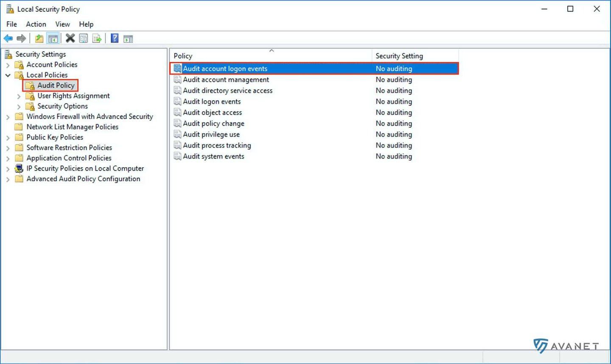Viewport: 611px width, 364px height.
Task: Expand the Software Restriction Policies node
Action: (8, 148)
